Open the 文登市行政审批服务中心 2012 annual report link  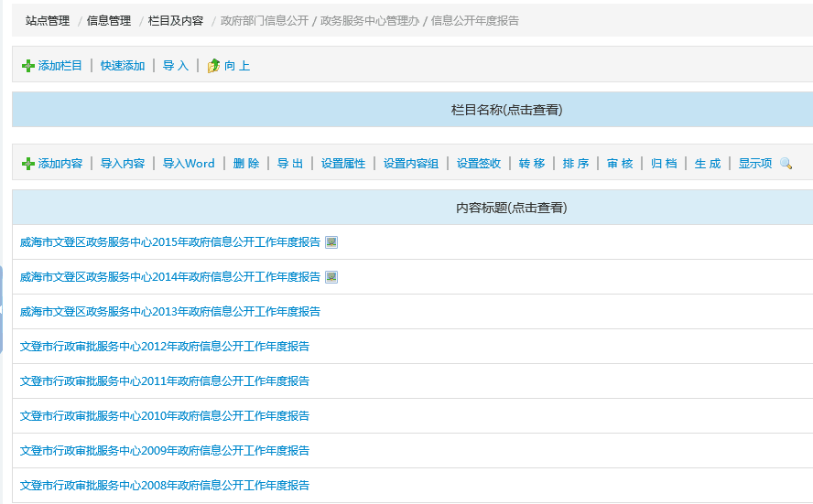click(165, 347)
